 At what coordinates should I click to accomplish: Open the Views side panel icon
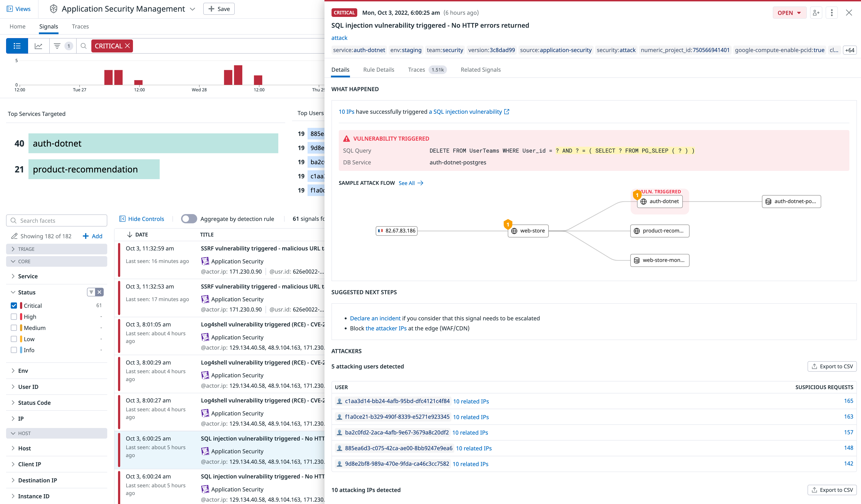point(10,9)
